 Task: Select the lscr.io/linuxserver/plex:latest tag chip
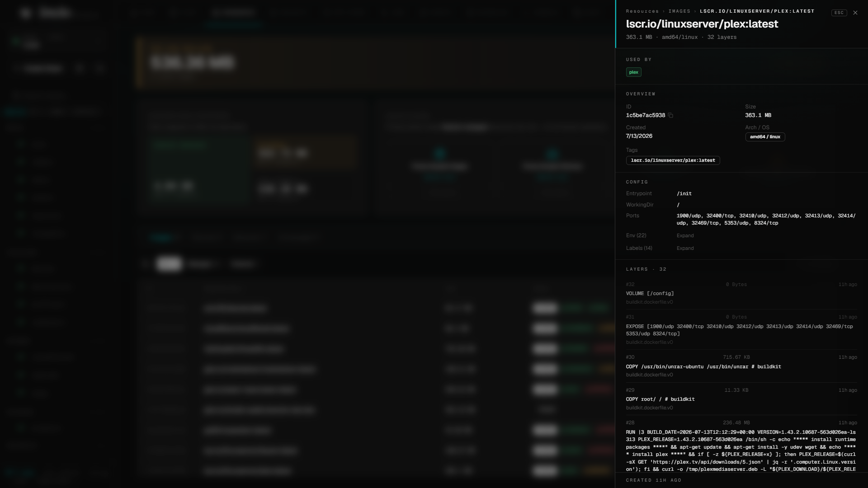pos(673,160)
